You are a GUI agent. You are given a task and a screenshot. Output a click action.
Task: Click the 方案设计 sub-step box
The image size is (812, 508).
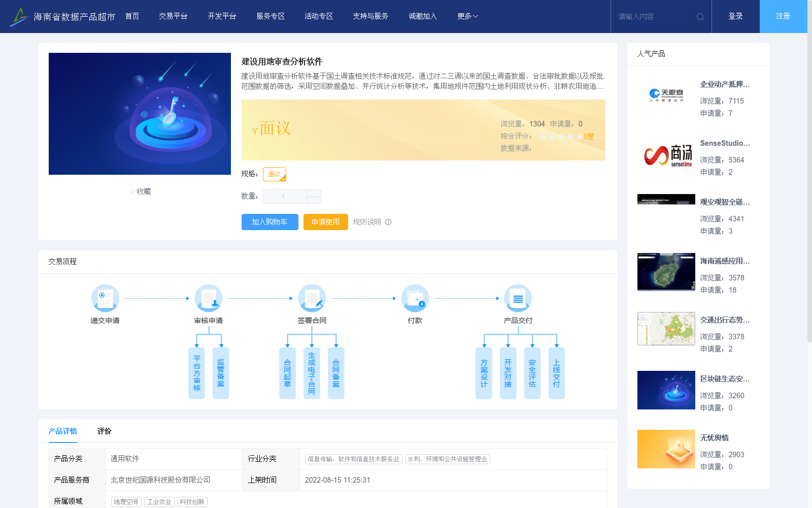484,373
